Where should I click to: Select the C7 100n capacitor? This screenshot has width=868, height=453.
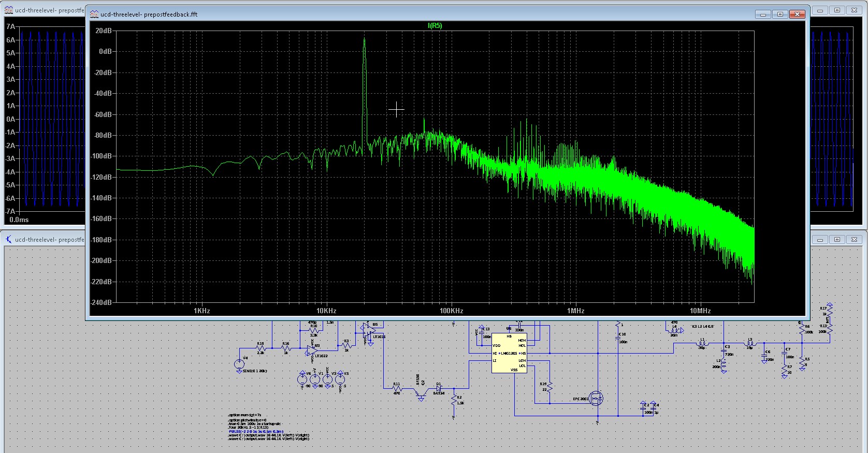tap(784, 353)
